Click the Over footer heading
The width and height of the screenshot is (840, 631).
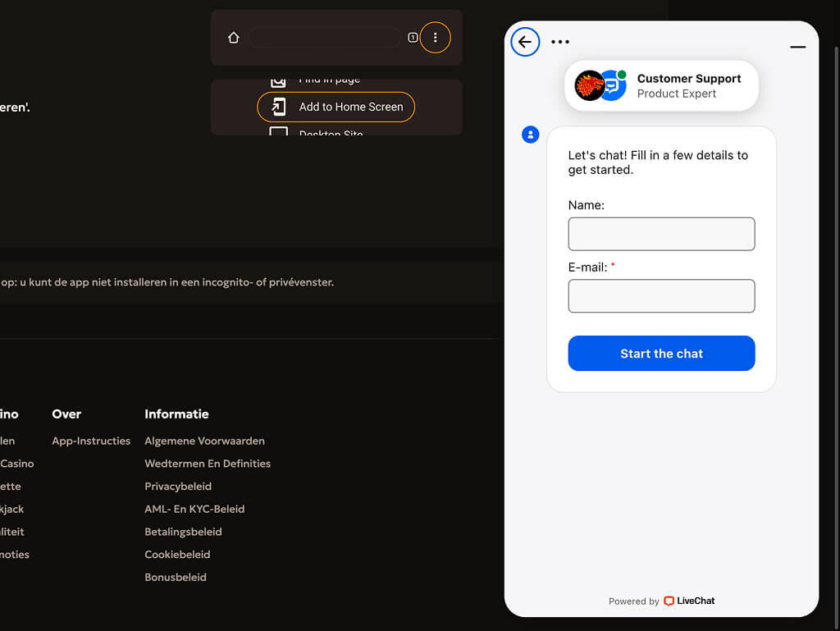[x=66, y=414]
